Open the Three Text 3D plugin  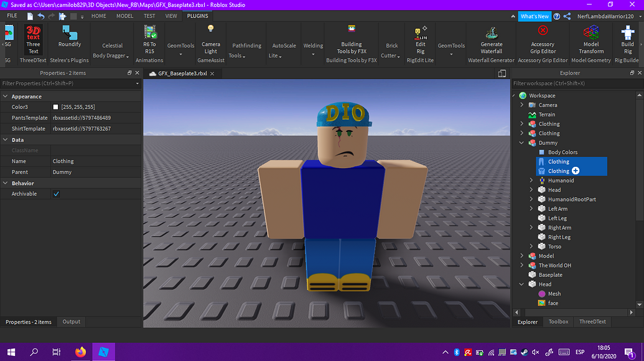pos(33,40)
